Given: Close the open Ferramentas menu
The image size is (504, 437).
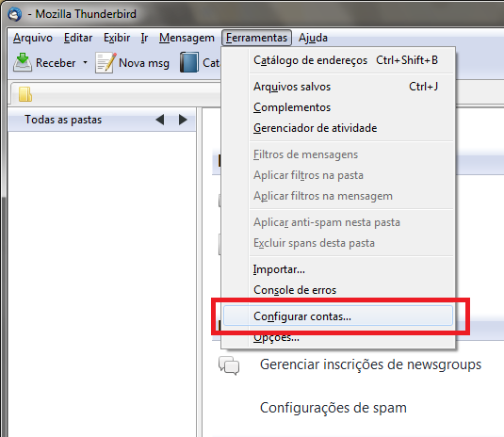Looking at the screenshot, I should [256, 38].
